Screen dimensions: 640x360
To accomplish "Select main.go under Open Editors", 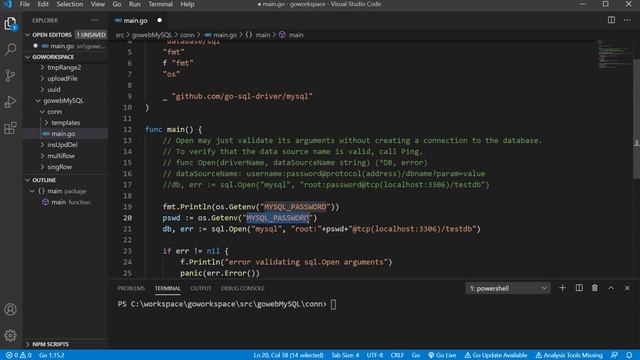I will (65, 46).
